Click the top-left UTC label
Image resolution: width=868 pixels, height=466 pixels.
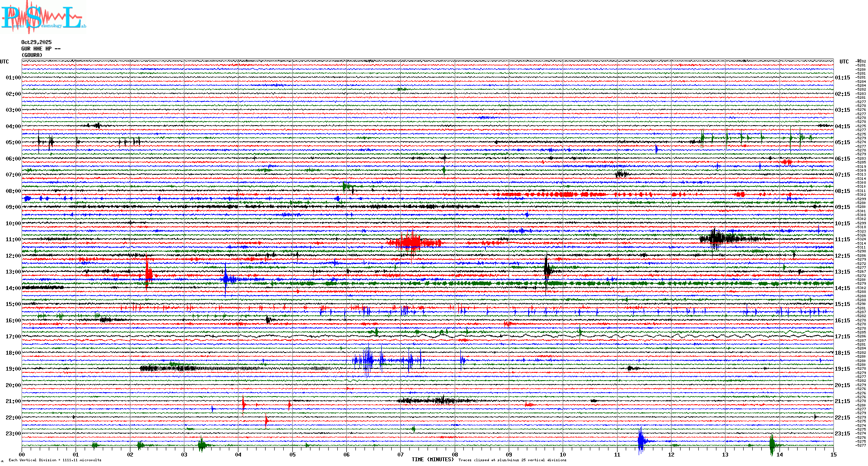(x=4, y=62)
